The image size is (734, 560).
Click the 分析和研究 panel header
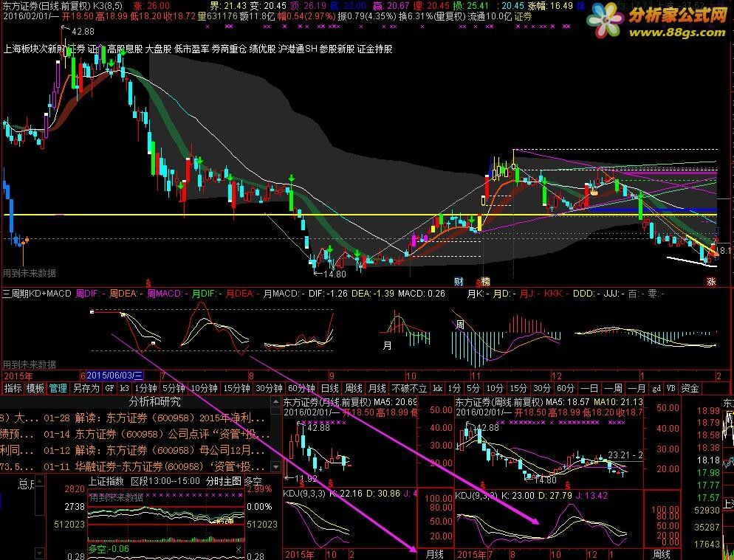coord(154,401)
